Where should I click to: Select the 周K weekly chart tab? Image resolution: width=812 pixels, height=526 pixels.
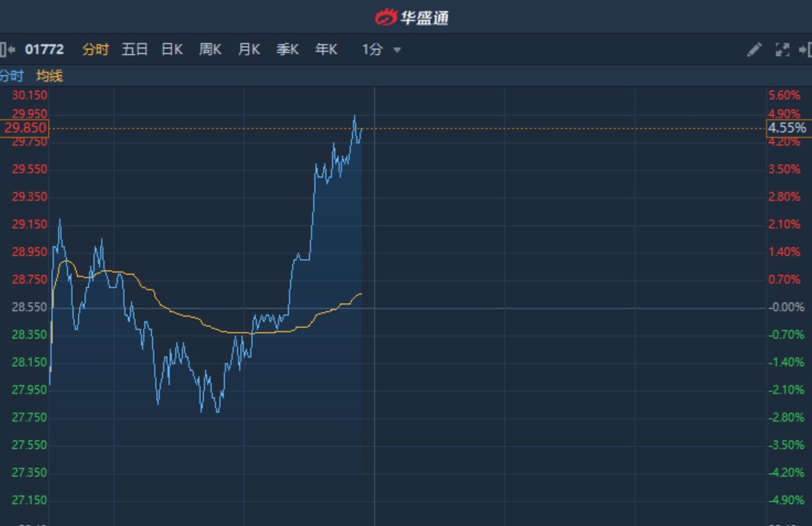(x=210, y=50)
